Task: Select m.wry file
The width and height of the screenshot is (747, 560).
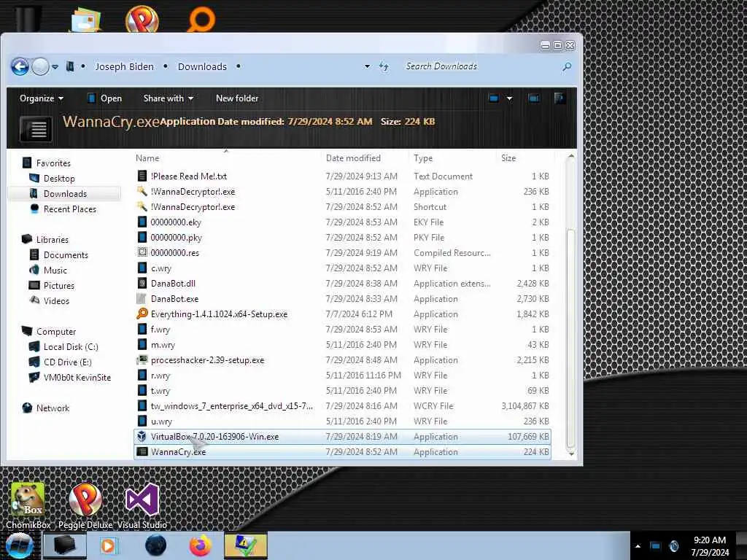Action: [163, 345]
